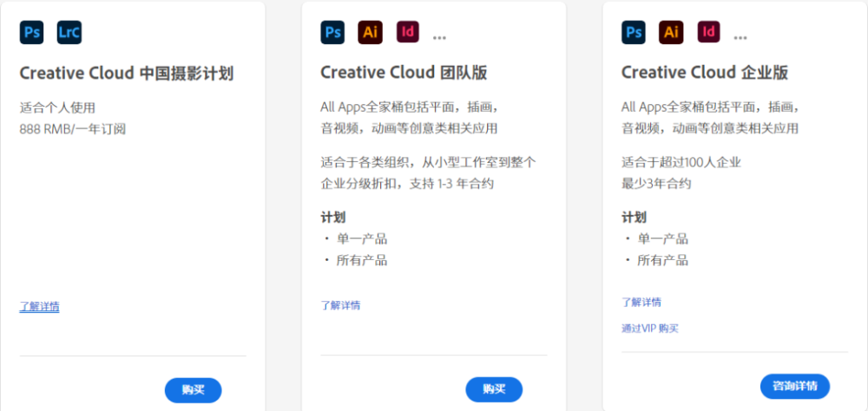Click the Photoshop icon in the 团队版 card
Image resolution: width=868 pixels, height=411 pixels.
[332, 32]
